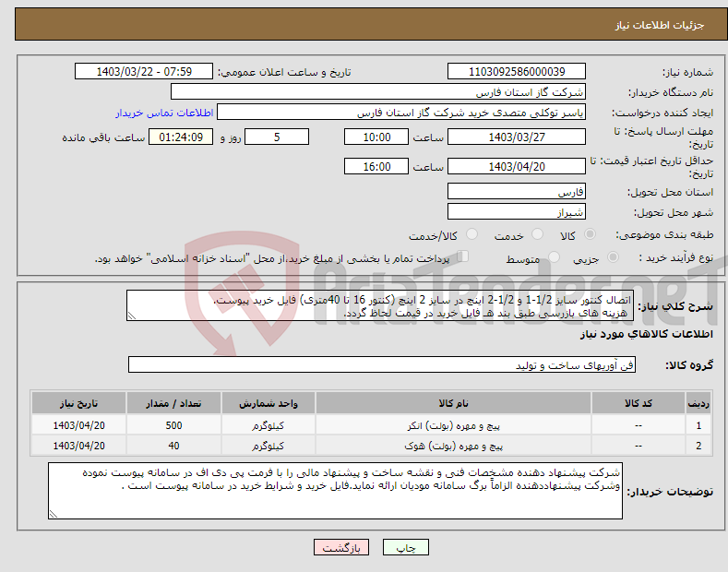Click the شرح کلی نیاز description textarea

click(380, 305)
